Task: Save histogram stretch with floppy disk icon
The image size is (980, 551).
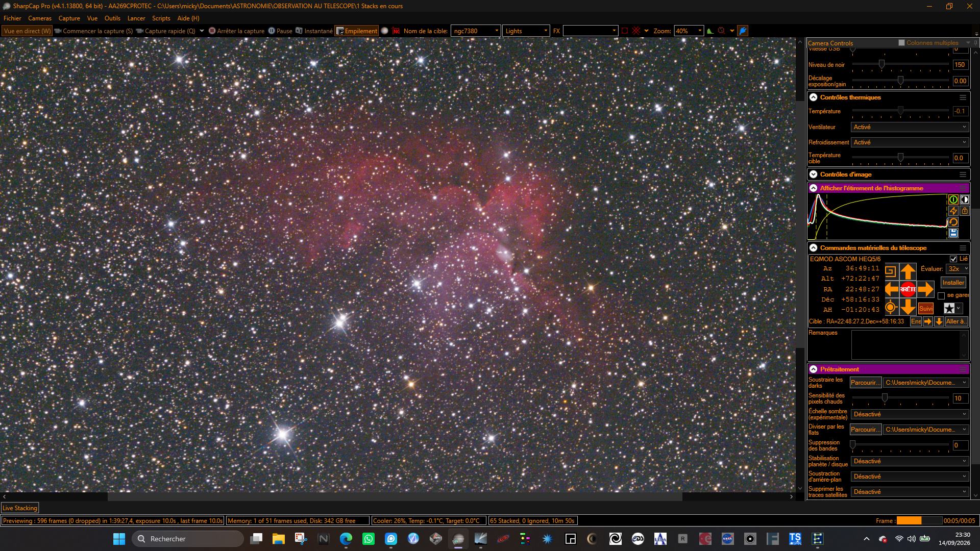Action: [953, 233]
